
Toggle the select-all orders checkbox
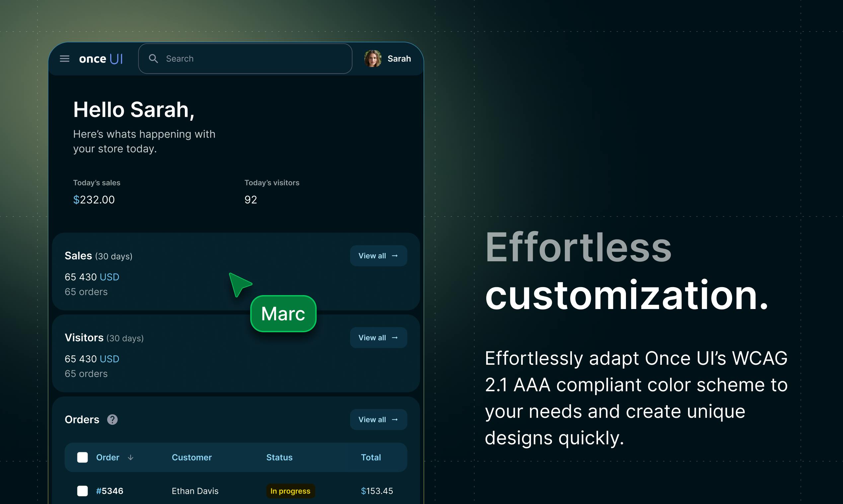coord(82,458)
